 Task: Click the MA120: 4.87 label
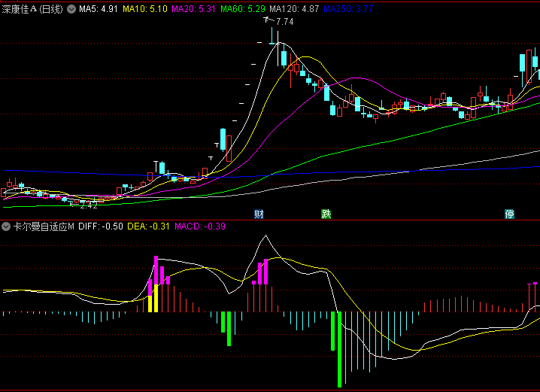click(x=294, y=9)
